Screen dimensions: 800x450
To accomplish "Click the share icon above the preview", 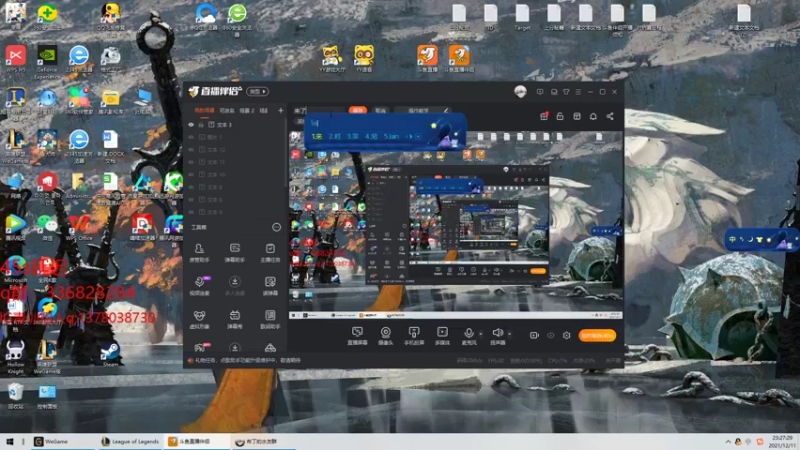I will pyautogui.click(x=610, y=116).
